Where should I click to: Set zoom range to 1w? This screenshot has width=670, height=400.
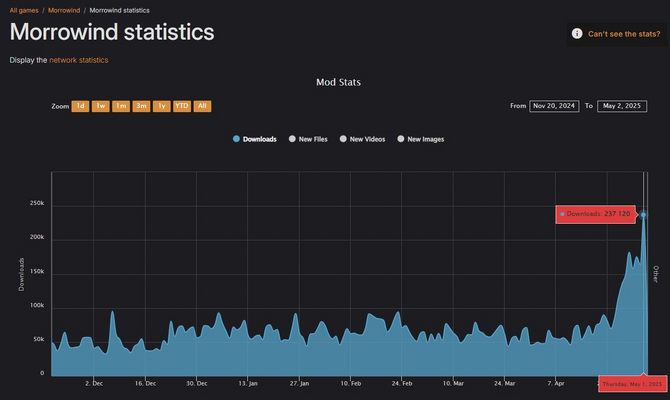(x=101, y=106)
